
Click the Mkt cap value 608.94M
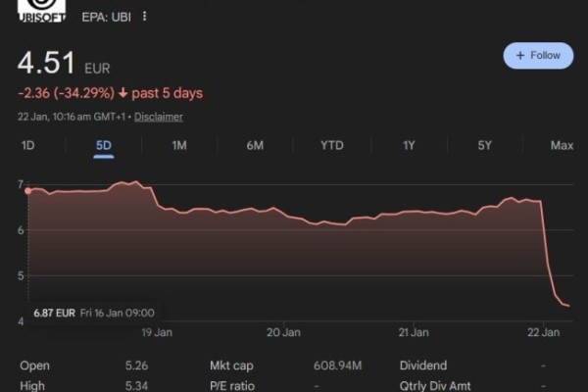point(337,366)
